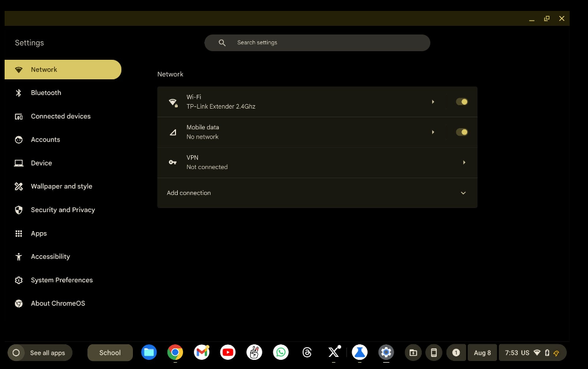The width and height of the screenshot is (588, 369).
Task: Expand the Add connection section
Action: [x=463, y=193]
